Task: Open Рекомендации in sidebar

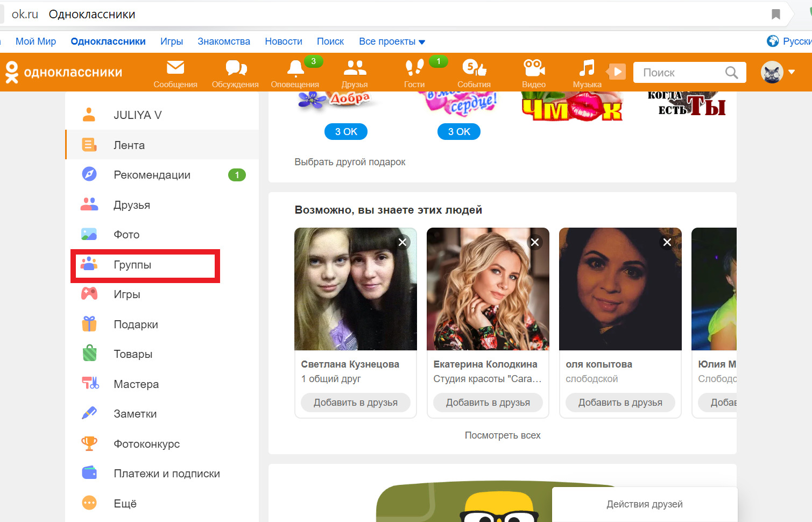Action: (162, 175)
